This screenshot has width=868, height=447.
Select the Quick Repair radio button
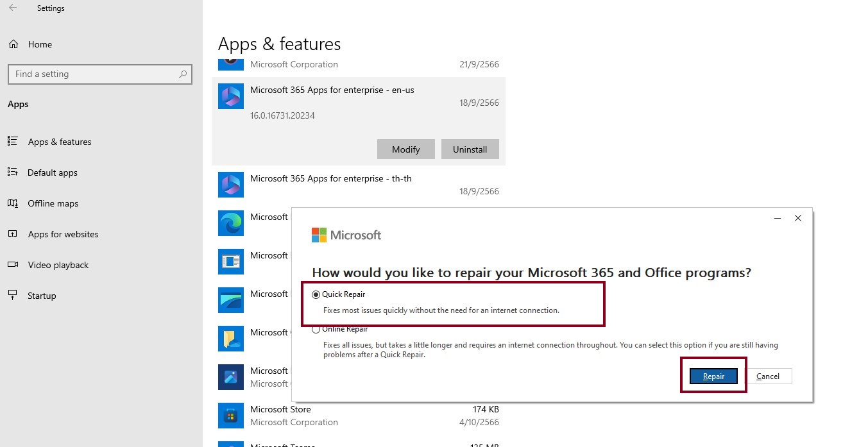pos(316,294)
